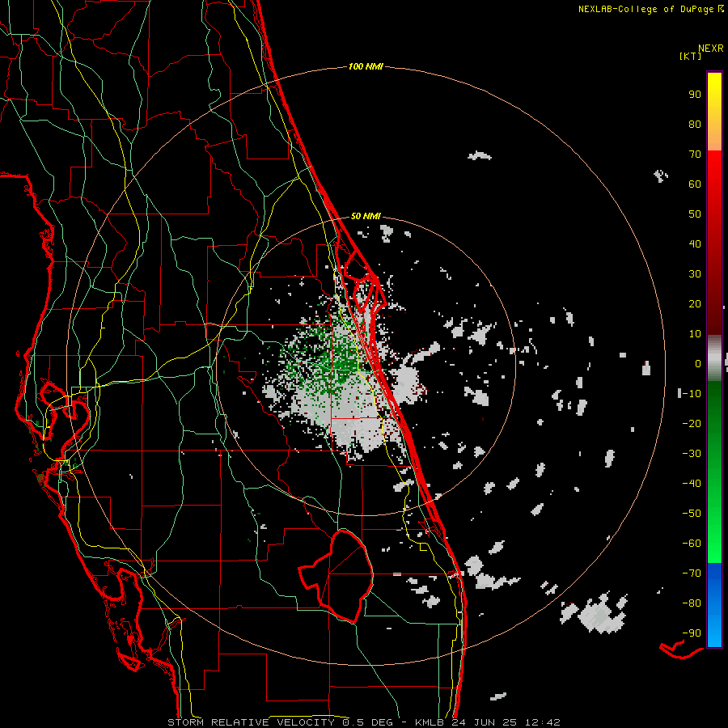Click the blue bottom segment of the color bar

tap(714, 605)
